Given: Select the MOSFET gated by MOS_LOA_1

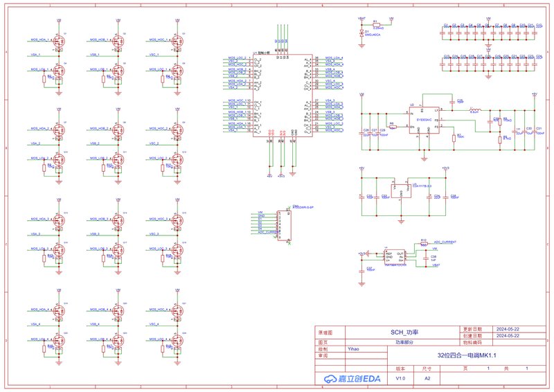Looking at the screenshot, I should pyautogui.click(x=59, y=71).
